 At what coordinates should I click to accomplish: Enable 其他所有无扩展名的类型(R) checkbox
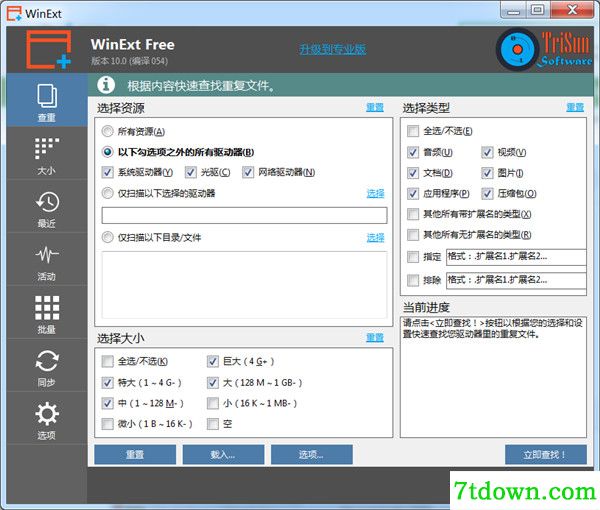tap(413, 235)
